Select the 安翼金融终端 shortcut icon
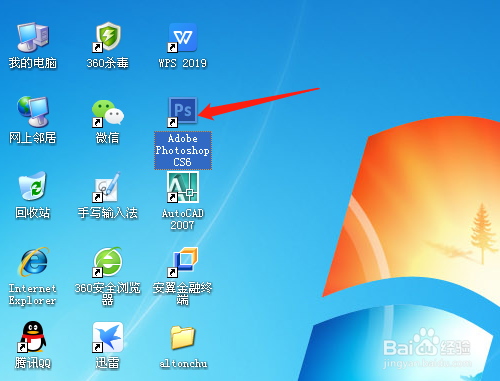The height and width of the screenshot is (381, 500). pos(182,262)
